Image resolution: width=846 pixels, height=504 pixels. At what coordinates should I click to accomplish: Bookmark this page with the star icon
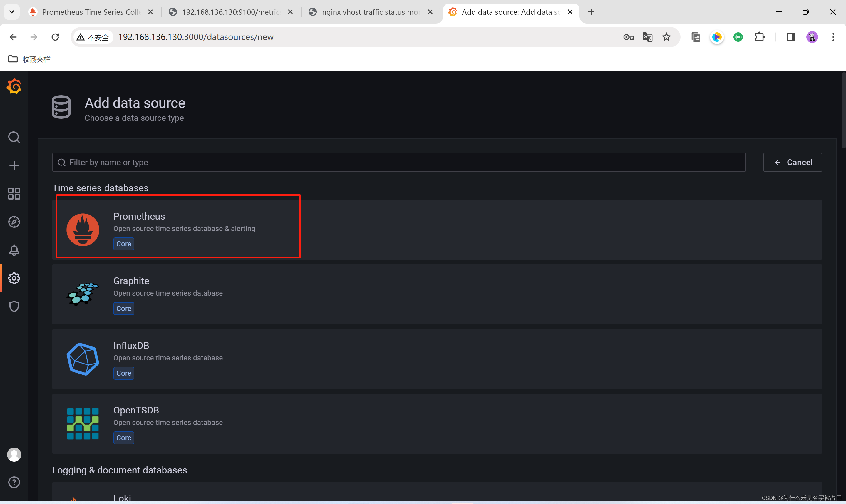[x=666, y=37]
